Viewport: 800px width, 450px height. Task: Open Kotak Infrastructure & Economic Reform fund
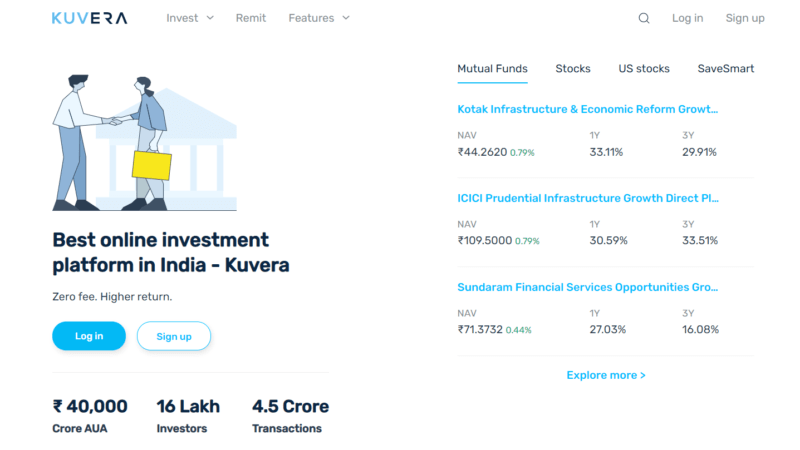[x=587, y=109]
